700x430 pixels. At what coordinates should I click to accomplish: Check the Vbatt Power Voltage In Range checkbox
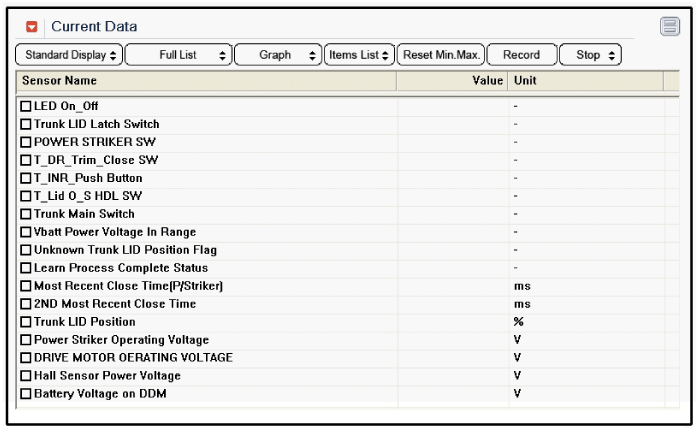[26, 232]
